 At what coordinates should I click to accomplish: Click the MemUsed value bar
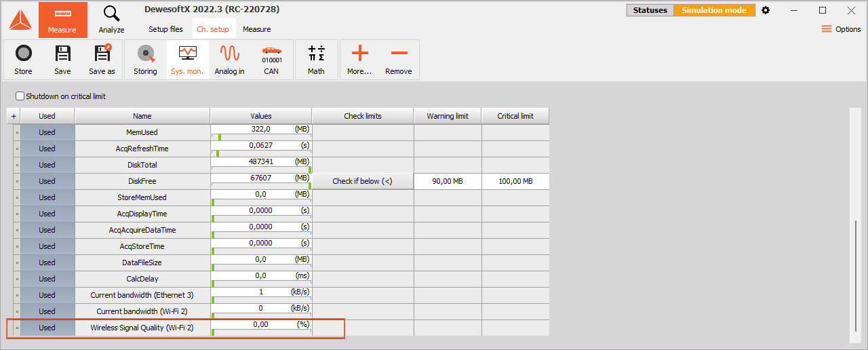pos(261,137)
